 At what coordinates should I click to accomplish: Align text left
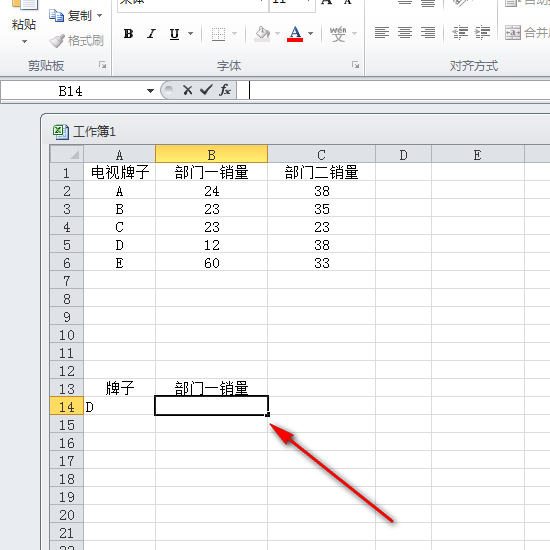point(382,33)
